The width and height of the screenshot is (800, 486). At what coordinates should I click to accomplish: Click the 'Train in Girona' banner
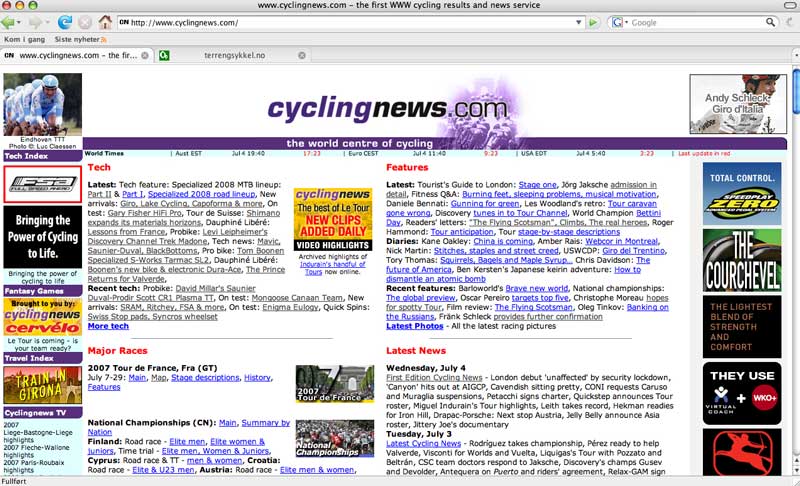[x=42, y=385]
